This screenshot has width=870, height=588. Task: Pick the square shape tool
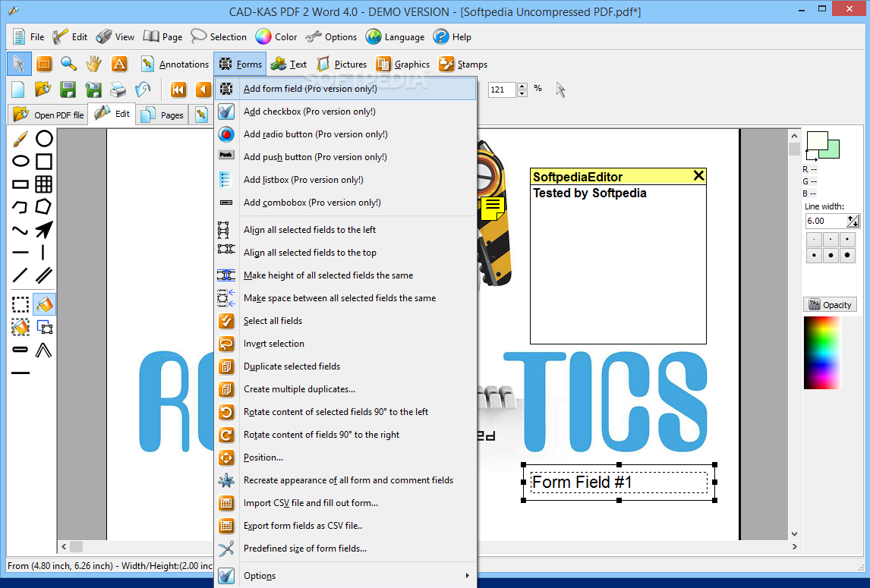pyautogui.click(x=44, y=161)
